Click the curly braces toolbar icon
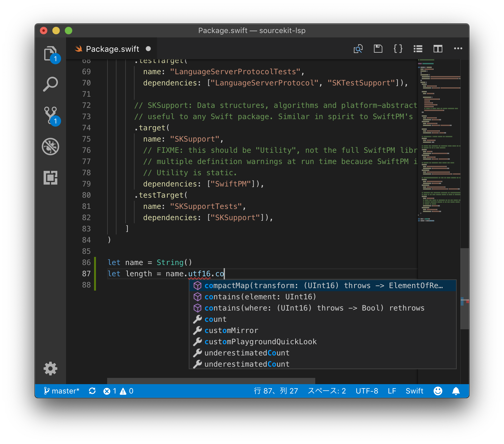 click(398, 49)
